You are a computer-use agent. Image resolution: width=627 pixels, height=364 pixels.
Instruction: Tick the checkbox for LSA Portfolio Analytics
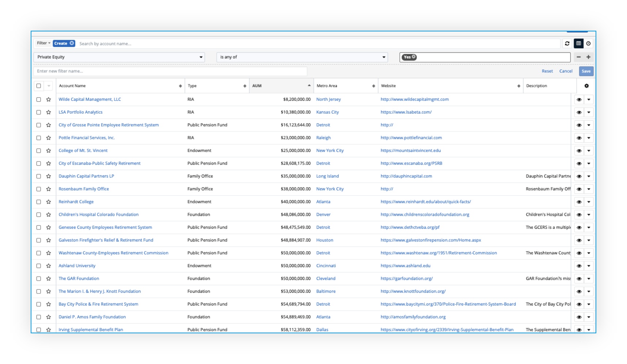coord(39,112)
